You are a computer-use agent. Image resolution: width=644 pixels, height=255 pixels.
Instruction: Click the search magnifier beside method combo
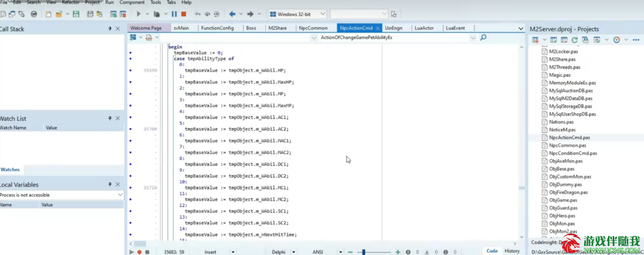tap(483, 37)
